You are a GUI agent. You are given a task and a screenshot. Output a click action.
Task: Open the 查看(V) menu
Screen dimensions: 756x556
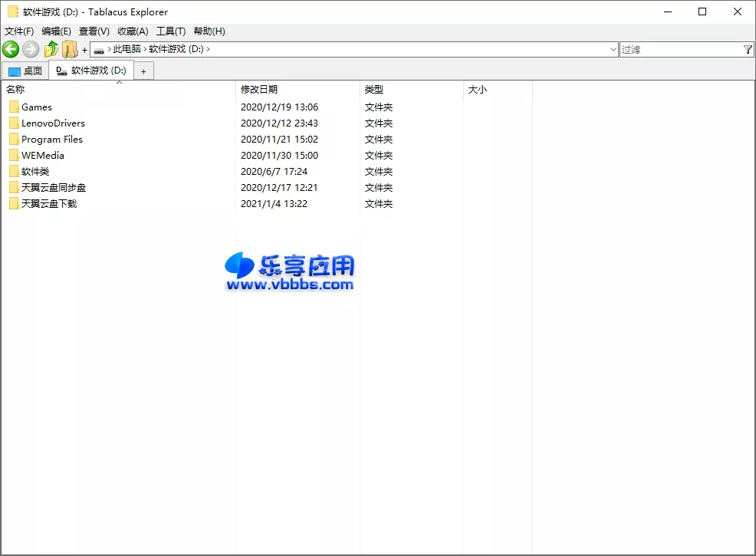coord(92,31)
